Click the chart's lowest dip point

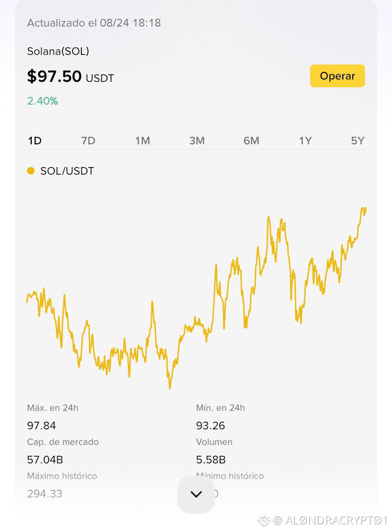169,387
